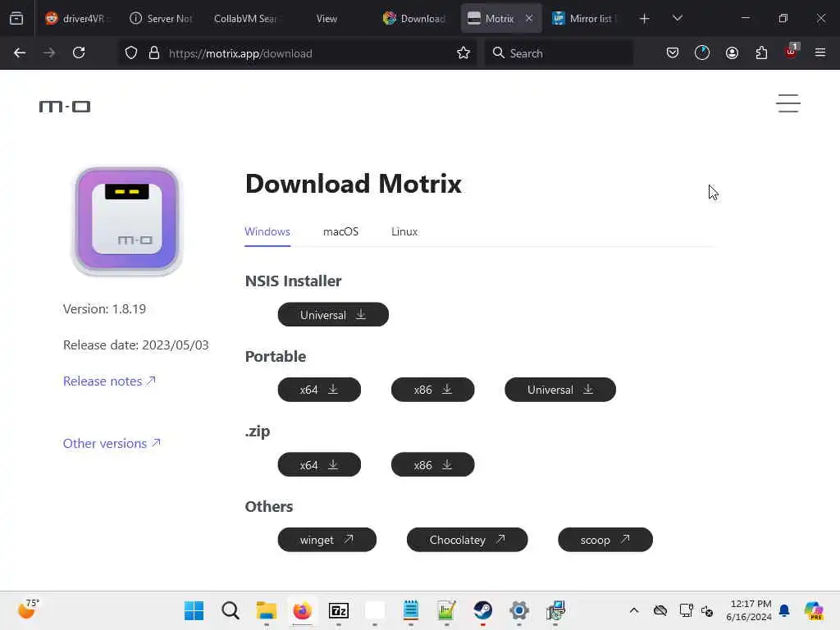Download the Portable x86 build
The height and width of the screenshot is (630, 840).
(x=433, y=390)
